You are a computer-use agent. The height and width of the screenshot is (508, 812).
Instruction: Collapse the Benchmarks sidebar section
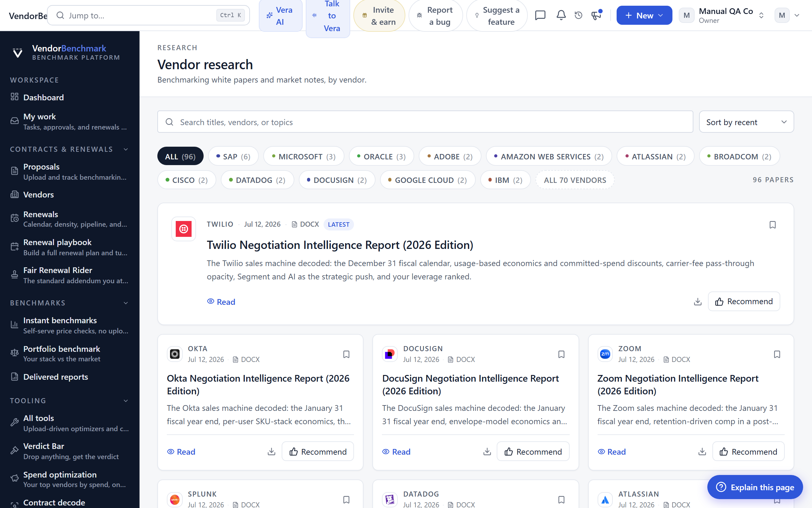click(x=126, y=303)
